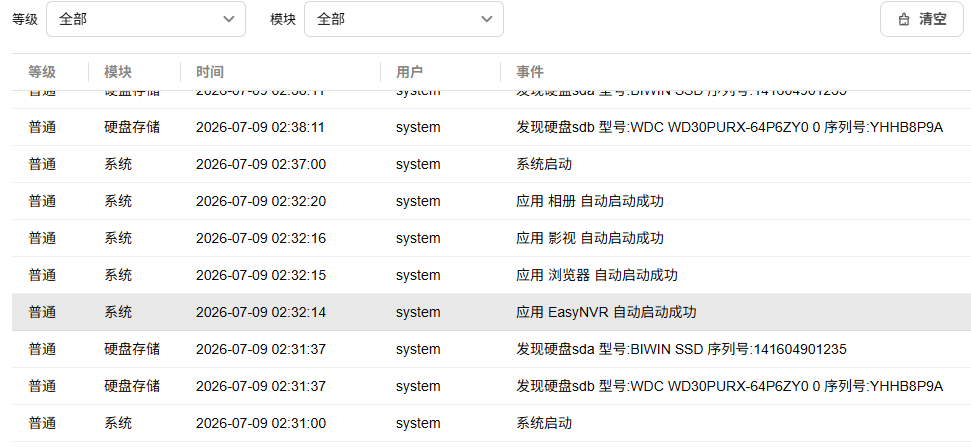
Task: Click the 发现硬盘sdb WDC event at 02:38:11
Action: pyautogui.click(x=729, y=127)
